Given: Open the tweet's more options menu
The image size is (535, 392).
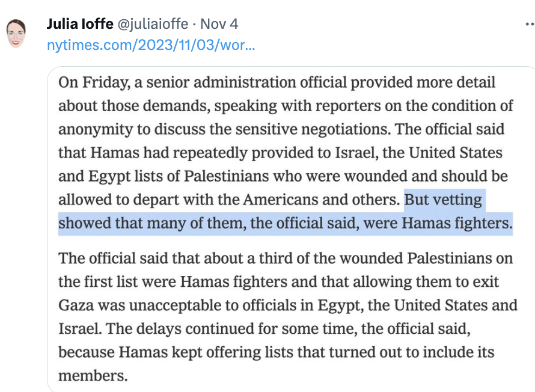Looking at the screenshot, I should 528,24.
